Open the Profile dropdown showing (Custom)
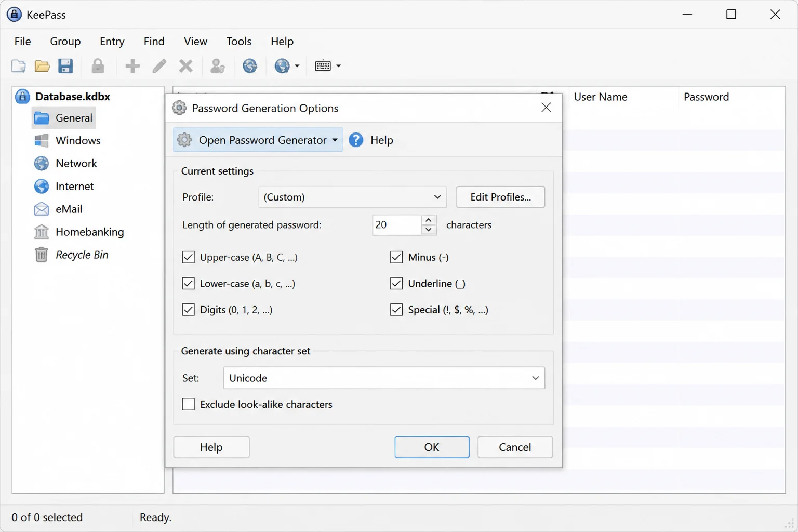The height and width of the screenshot is (532, 798). pos(352,197)
